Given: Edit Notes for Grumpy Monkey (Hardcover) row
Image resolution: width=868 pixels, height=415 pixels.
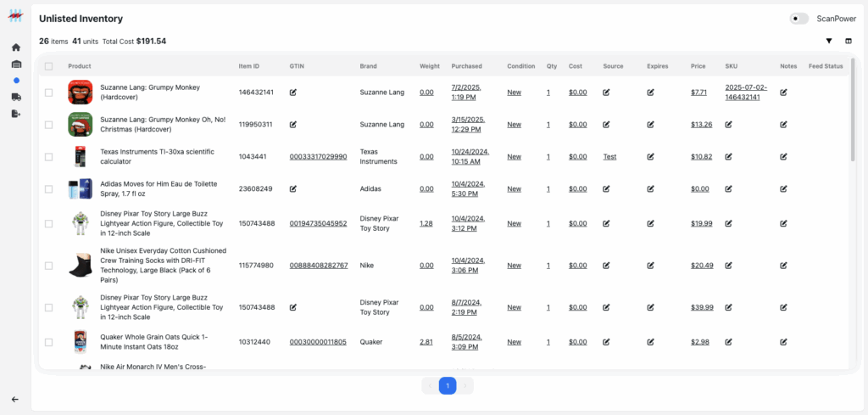Looking at the screenshot, I should (783, 93).
